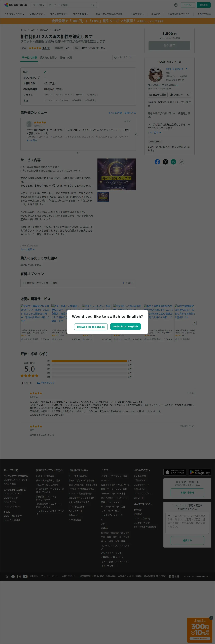Expand 仕事を探す menu
The image size is (215, 644).
pos(137,14)
